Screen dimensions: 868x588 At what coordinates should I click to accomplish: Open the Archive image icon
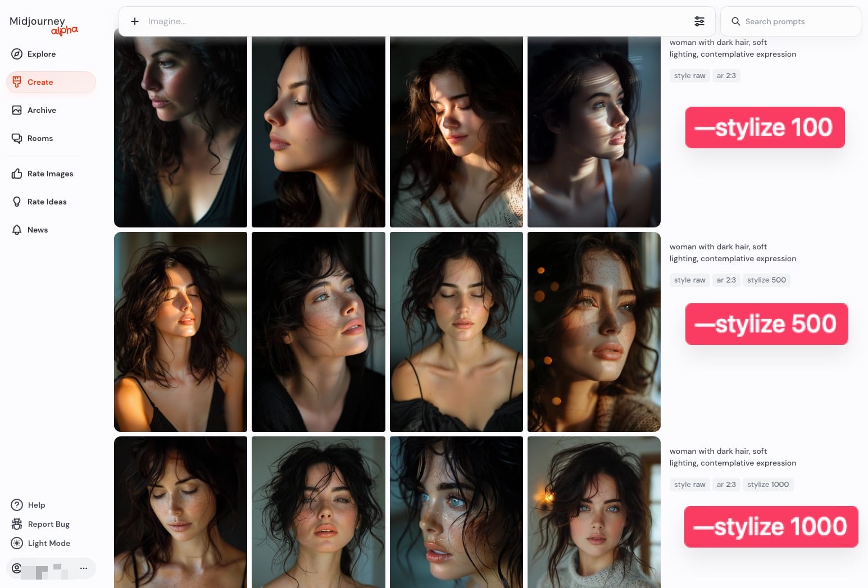click(17, 110)
